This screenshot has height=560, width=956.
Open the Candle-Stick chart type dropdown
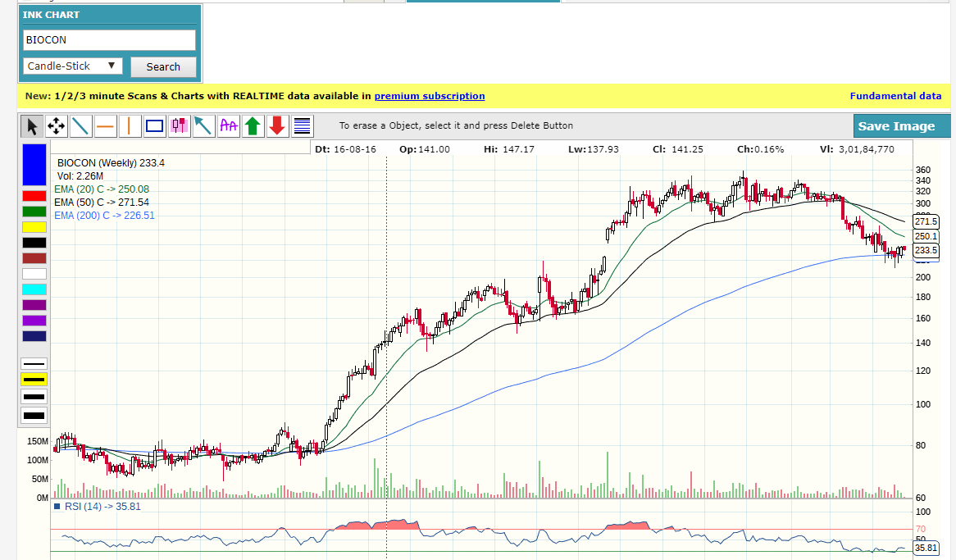tap(73, 66)
